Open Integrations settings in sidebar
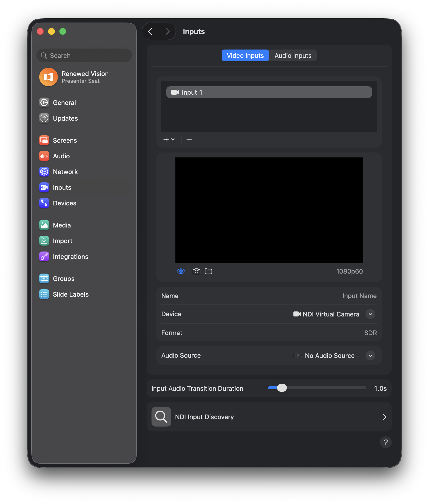The height and width of the screenshot is (504, 429). point(84,257)
